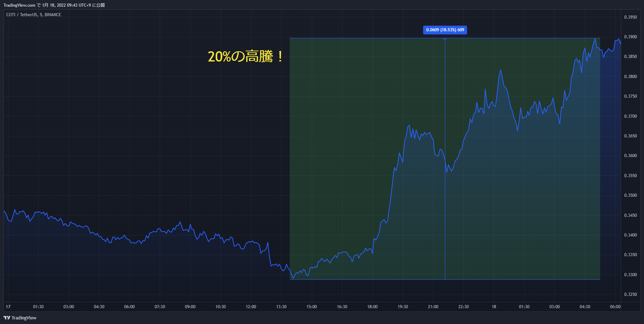Viewport: 644px width, 324px height.
Task: Click the first 04:30 time label after 17
Action: click(99, 307)
